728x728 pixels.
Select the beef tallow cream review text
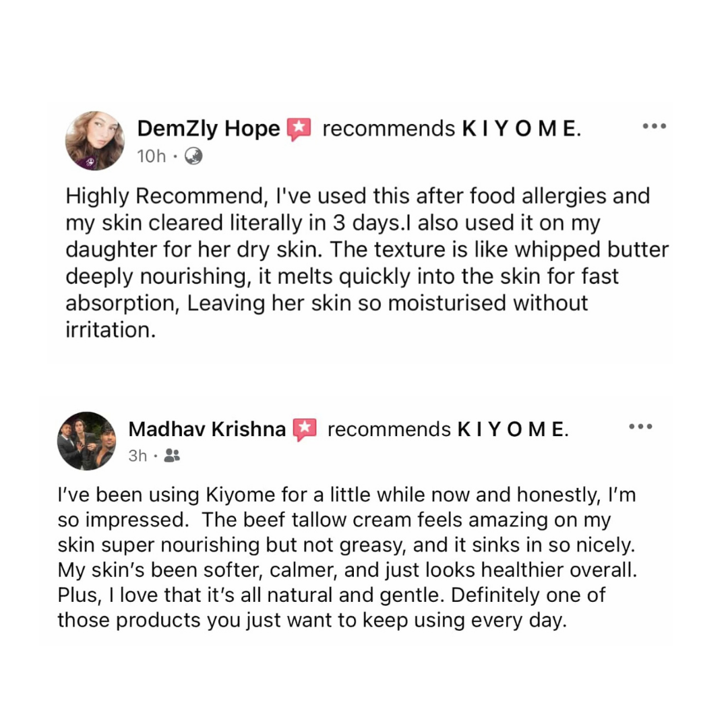[x=347, y=557]
